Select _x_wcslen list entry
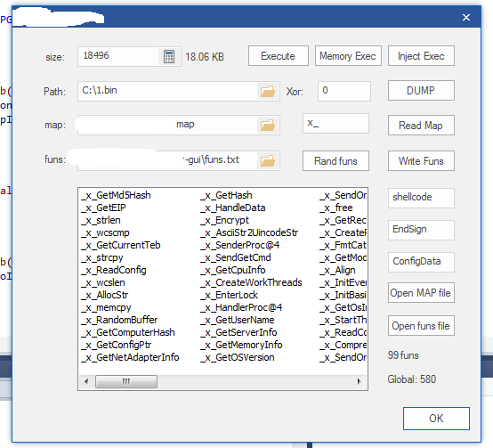The image size is (493, 448). click(103, 282)
